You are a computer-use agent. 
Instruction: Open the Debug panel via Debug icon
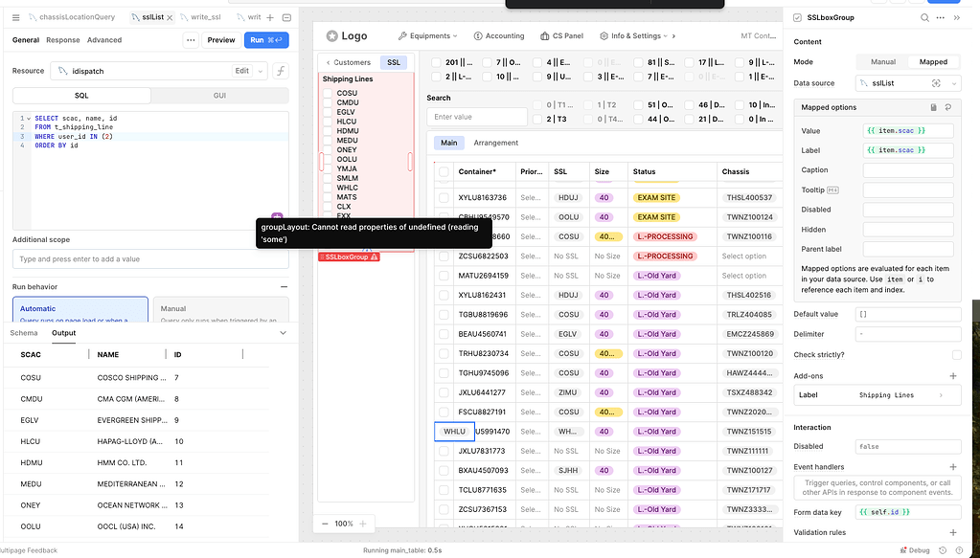tap(902, 549)
